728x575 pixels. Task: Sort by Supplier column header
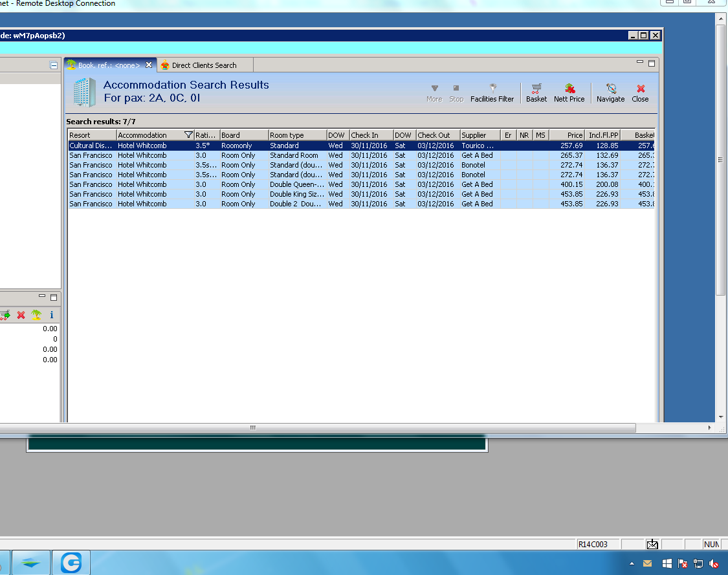pos(480,135)
